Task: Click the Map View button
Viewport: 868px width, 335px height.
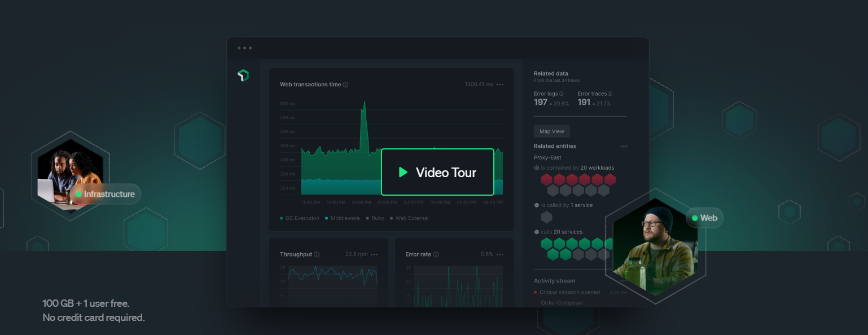Action: pos(551,131)
